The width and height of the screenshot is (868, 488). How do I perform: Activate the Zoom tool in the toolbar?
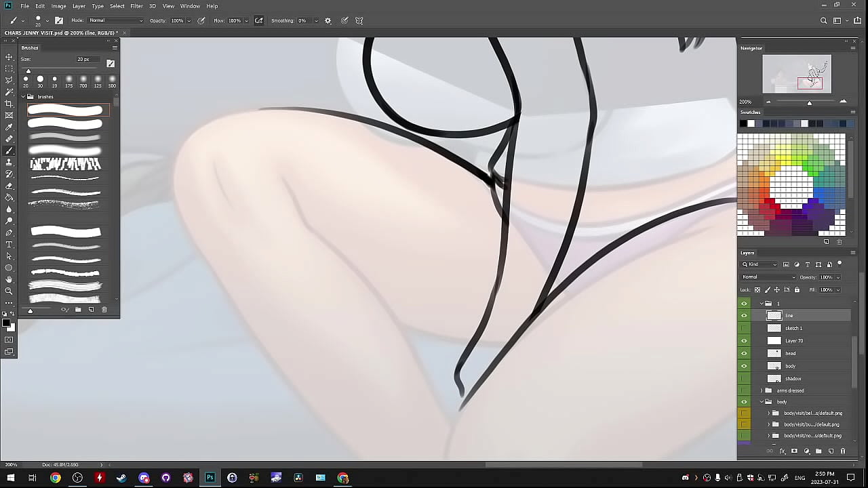9,291
